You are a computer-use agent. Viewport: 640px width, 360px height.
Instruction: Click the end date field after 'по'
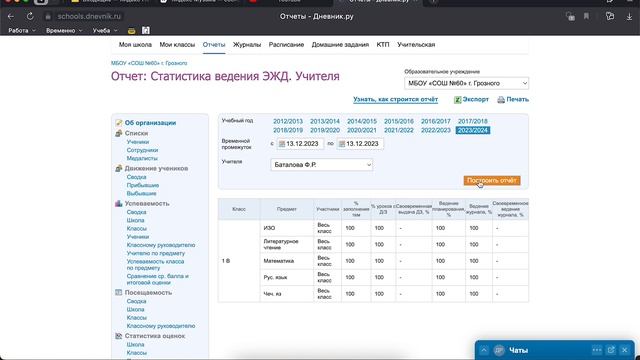point(360,144)
